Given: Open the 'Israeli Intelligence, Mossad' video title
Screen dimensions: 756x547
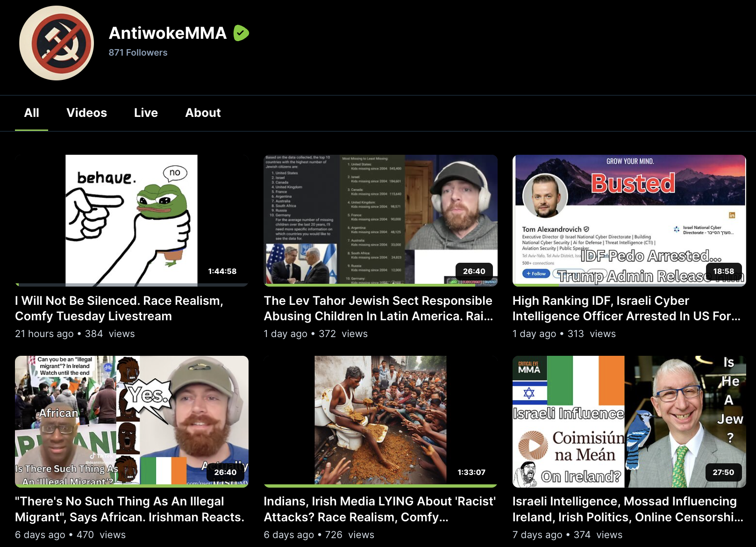Looking at the screenshot, I should click(628, 509).
